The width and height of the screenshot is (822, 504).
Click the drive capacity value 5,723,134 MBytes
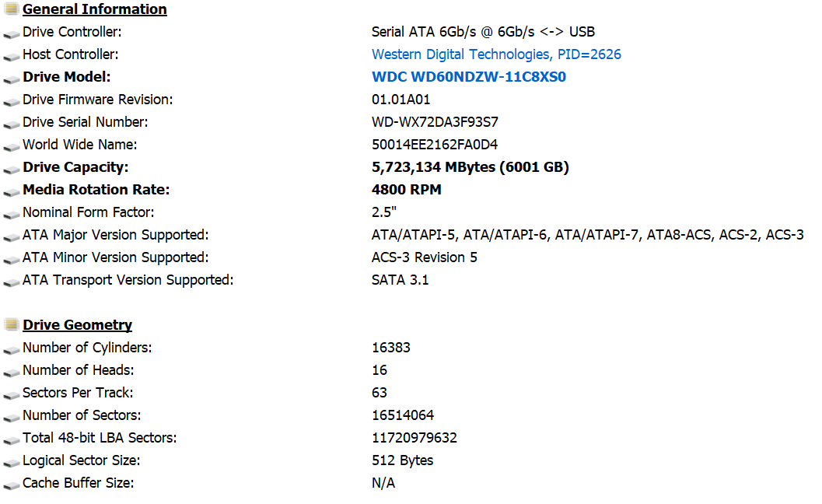coord(433,167)
